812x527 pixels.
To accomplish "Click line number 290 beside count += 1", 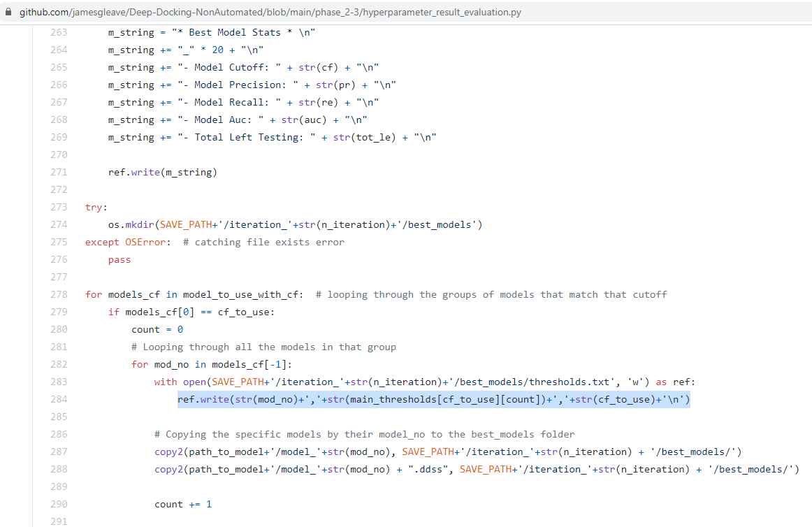I will (59, 503).
